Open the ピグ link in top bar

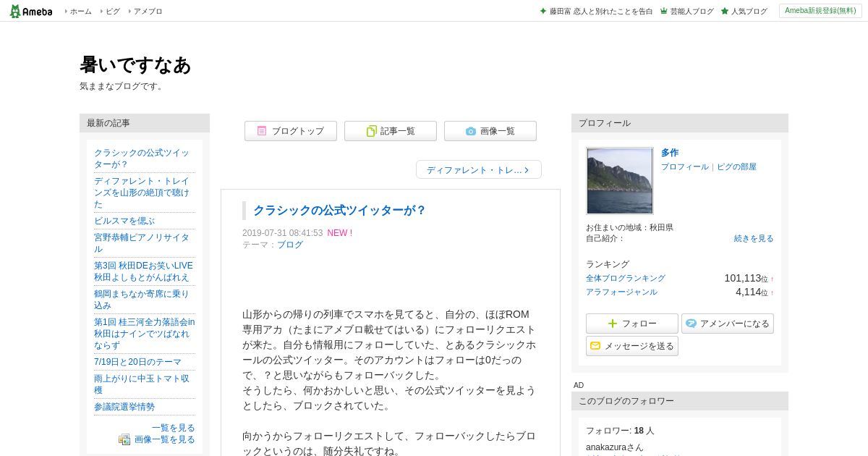tap(113, 12)
